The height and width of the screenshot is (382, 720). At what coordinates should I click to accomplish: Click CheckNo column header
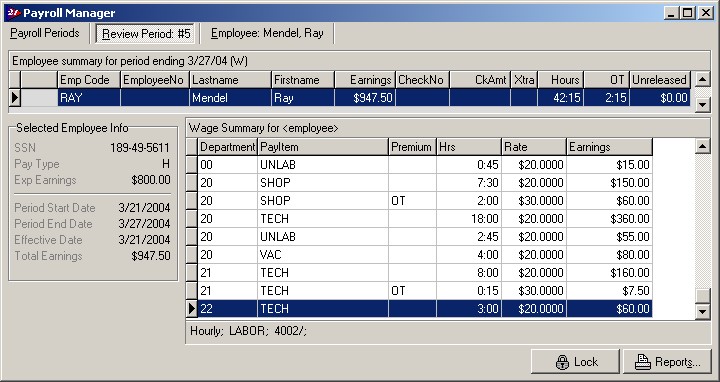point(422,80)
